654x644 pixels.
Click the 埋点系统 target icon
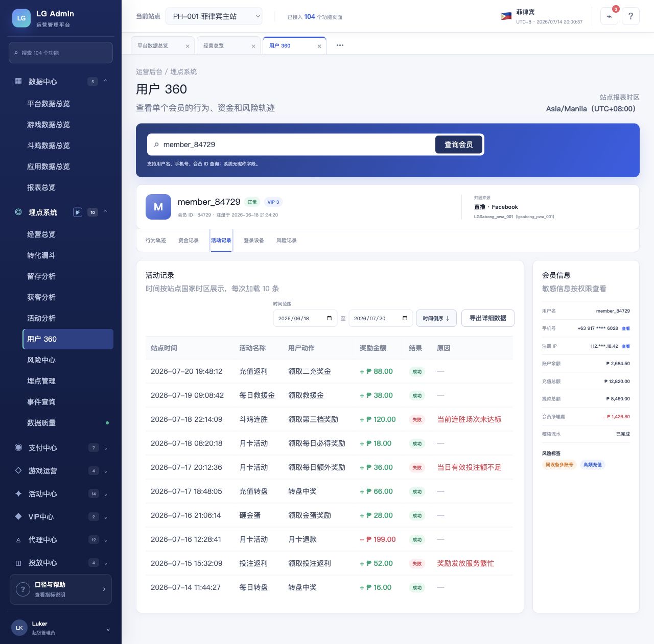point(18,212)
